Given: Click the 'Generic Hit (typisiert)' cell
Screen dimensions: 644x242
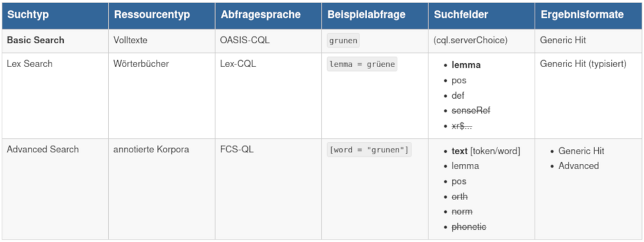Looking at the screenshot, I should coord(583,64).
